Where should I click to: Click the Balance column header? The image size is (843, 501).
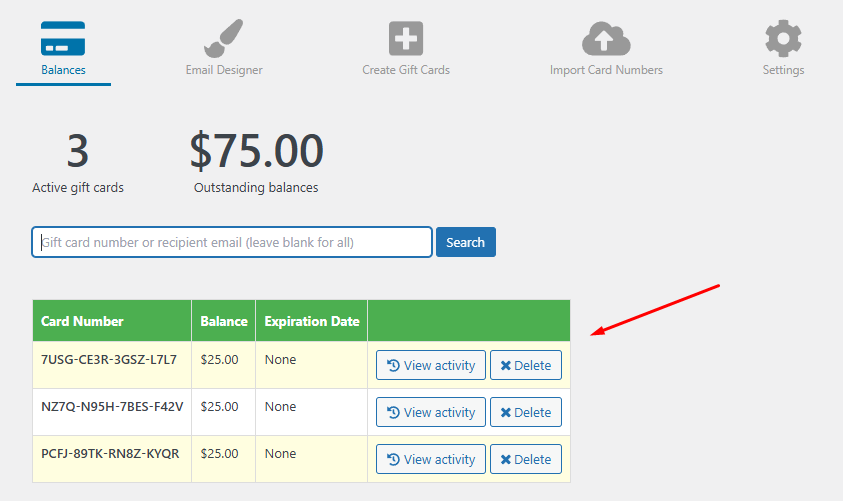pyautogui.click(x=224, y=321)
